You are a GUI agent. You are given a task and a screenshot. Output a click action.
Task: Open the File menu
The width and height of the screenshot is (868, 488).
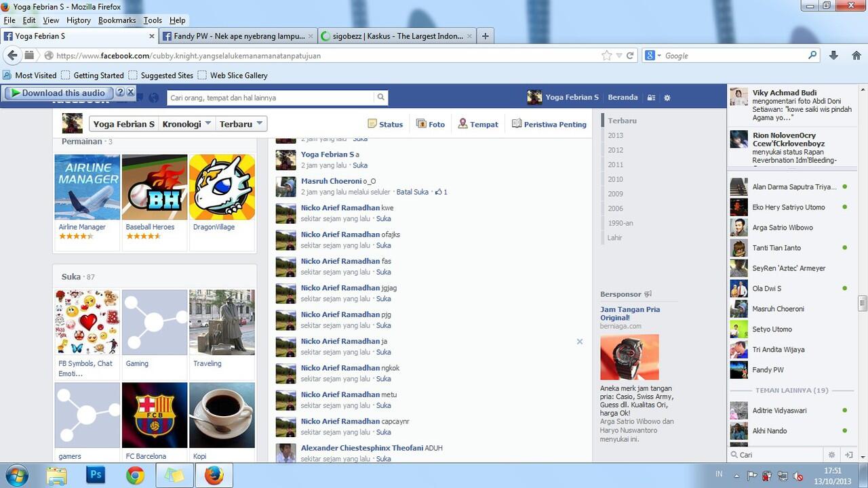(9, 20)
